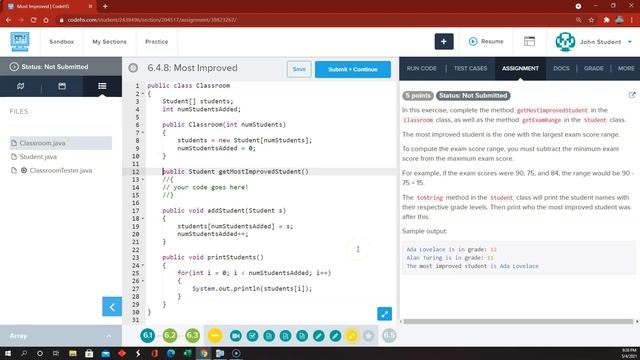Screen dimensions: 640x360
Task: Select the ASSIGNMENT tab
Action: [520, 69]
